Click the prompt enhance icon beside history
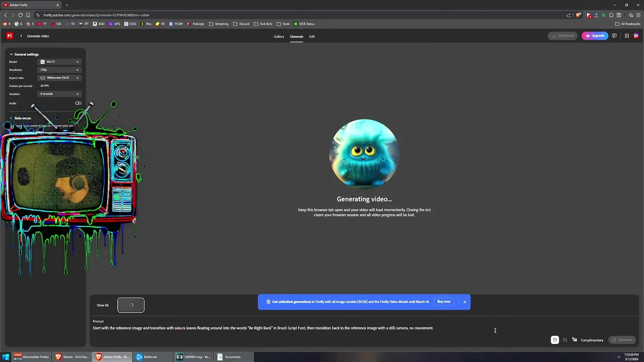 coord(565,340)
